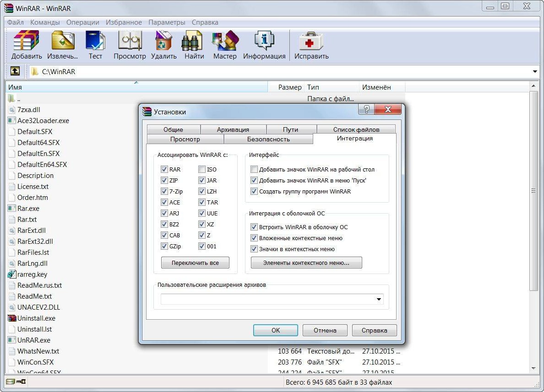Open the Параметры menu
The height and width of the screenshot is (392, 544).
coord(167,22)
